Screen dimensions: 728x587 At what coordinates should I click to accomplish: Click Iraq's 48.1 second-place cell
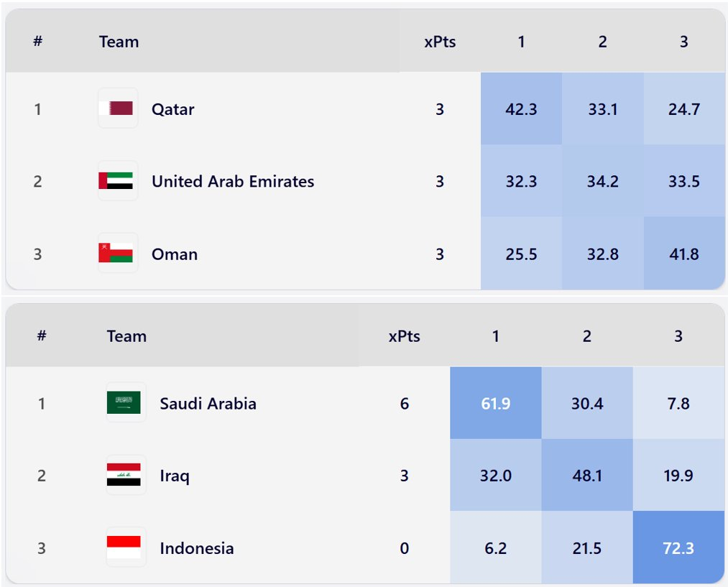coord(587,476)
